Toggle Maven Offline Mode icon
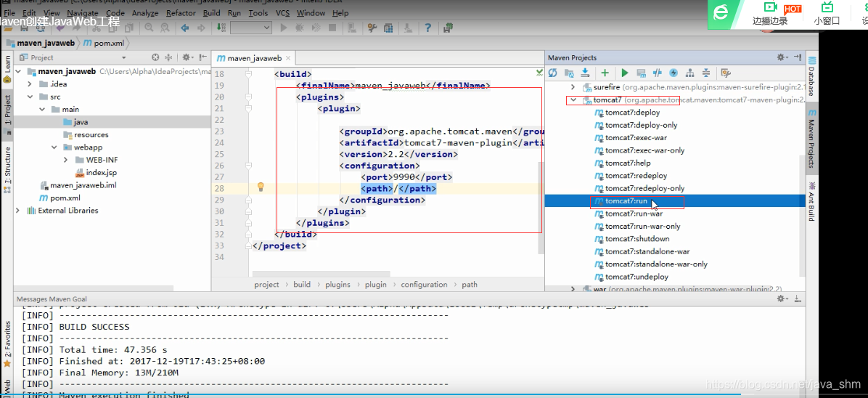 tap(658, 73)
